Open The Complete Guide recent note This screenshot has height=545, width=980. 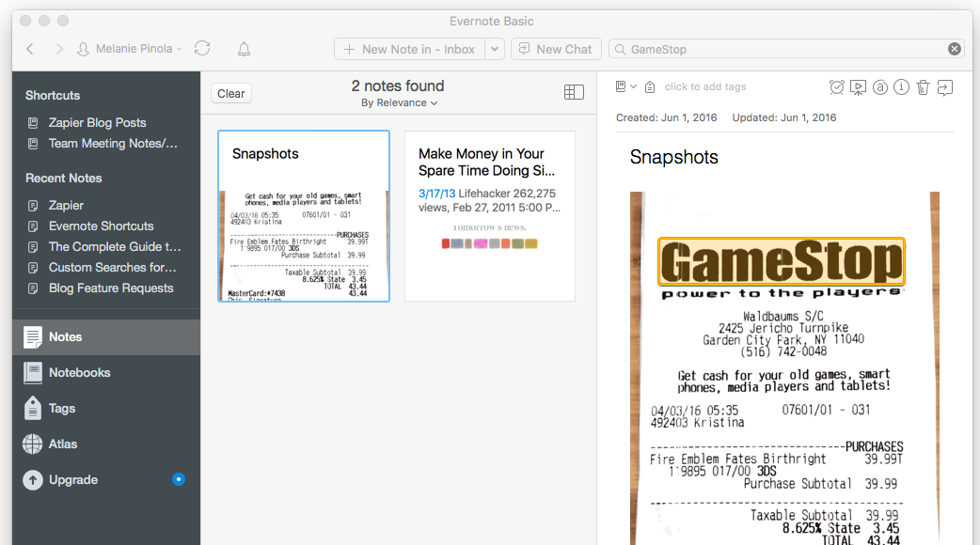[x=115, y=246]
